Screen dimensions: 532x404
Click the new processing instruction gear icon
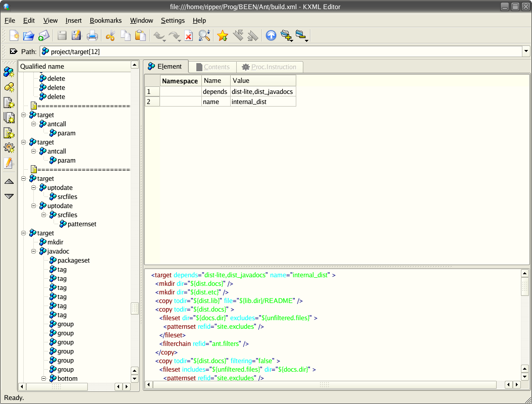pyautogui.click(x=9, y=148)
